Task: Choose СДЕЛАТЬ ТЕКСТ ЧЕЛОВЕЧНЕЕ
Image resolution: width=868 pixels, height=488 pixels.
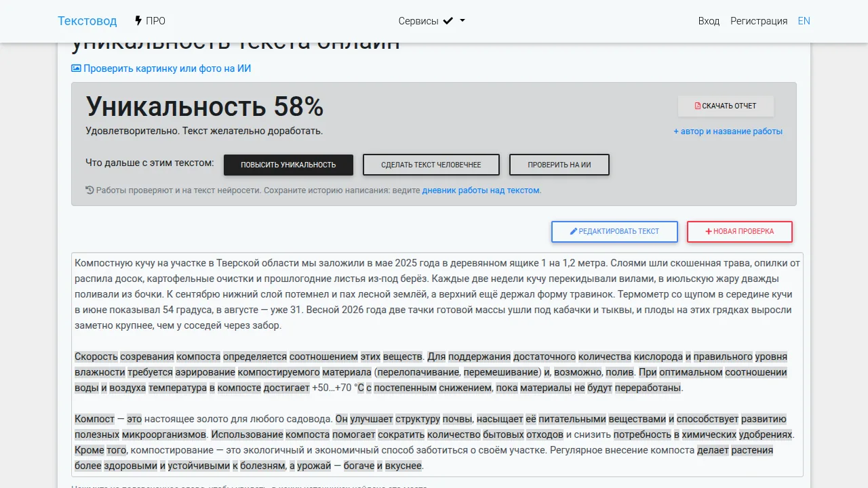Action: 431,165
